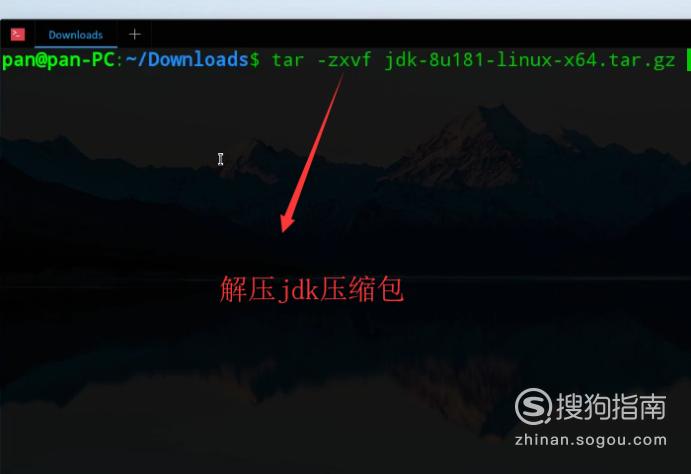The height and width of the screenshot is (474, 691).
Task: Click the ~/Downloads path in prompt
Action: click(187, 59)
